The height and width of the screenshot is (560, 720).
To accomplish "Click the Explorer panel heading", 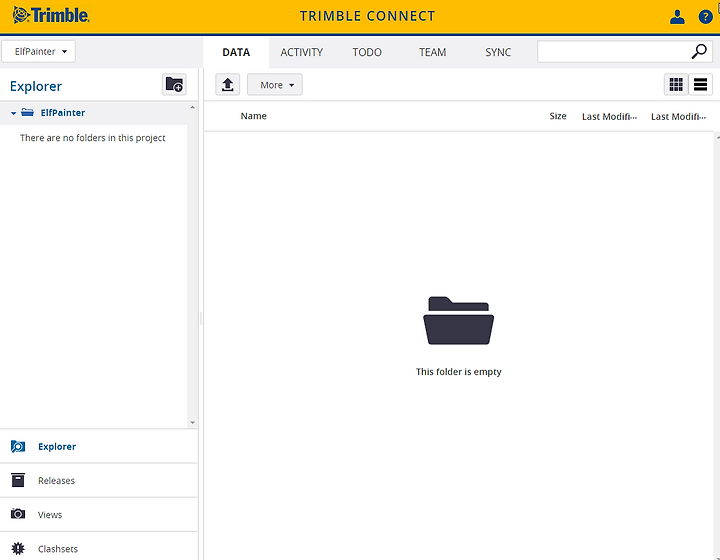I will pyautogui.click(x=36, y=86).
